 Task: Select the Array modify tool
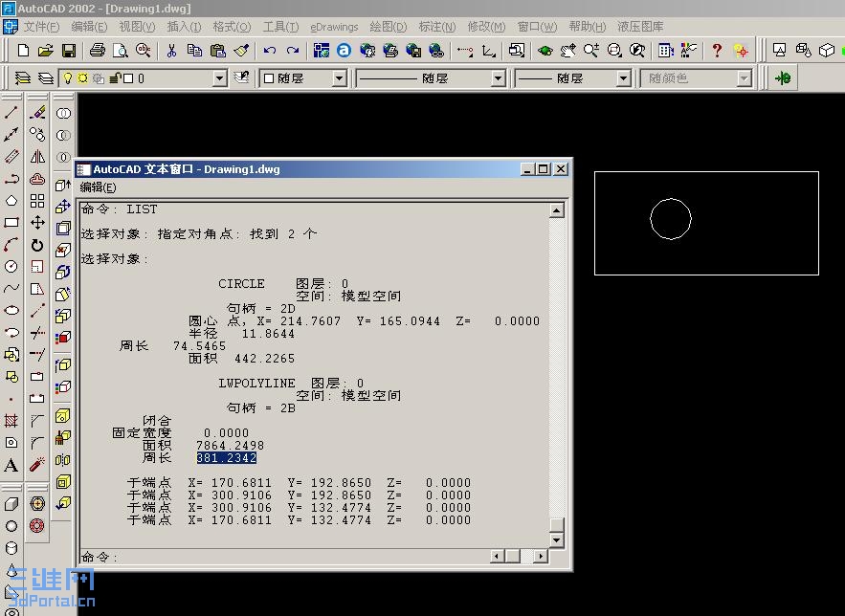(x=37, y=201)
